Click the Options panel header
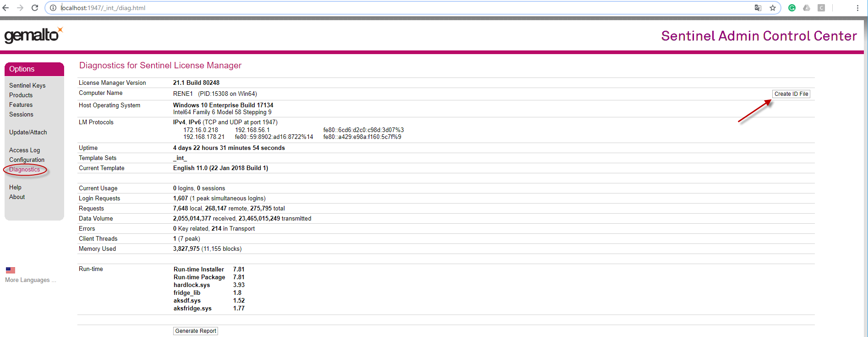 34,69
